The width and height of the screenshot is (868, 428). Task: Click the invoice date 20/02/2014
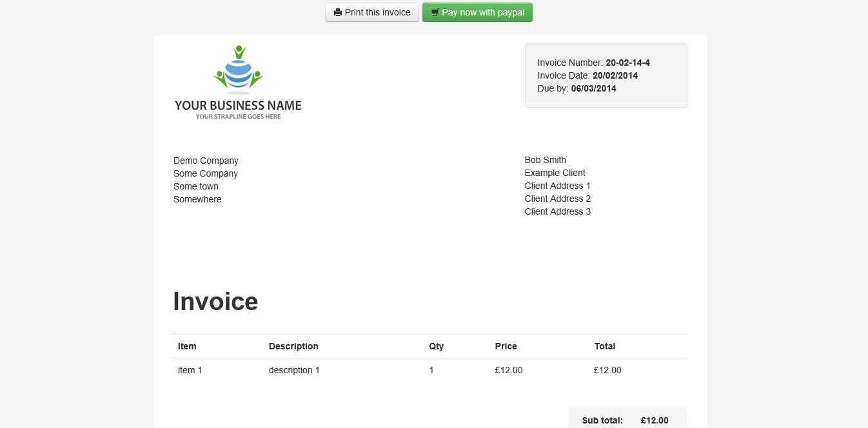click(x=615, y=75)
